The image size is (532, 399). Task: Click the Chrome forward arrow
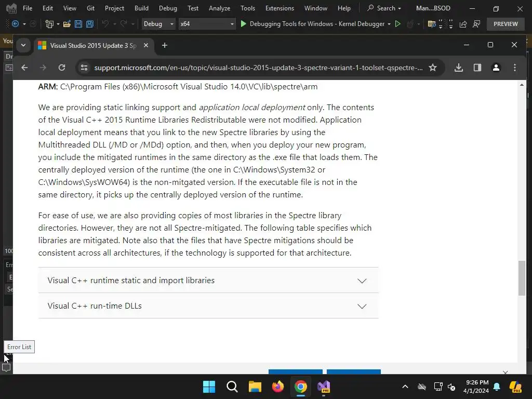point(43,68)
